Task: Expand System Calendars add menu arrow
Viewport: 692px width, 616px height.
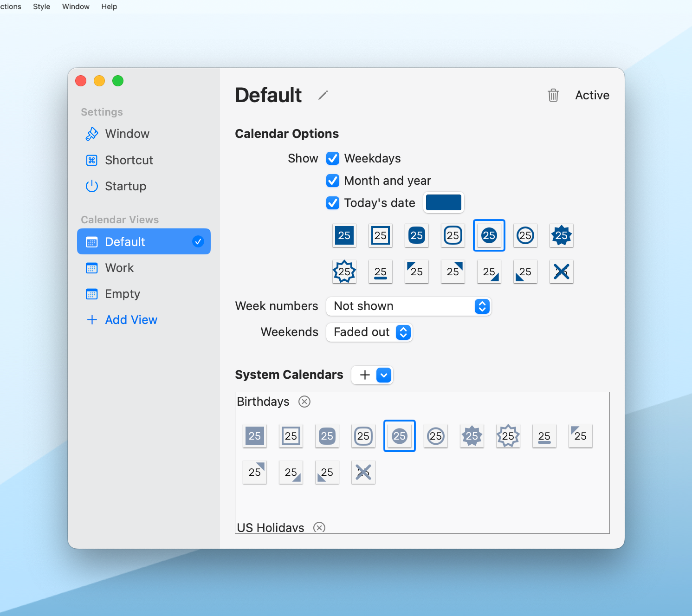Action: (384, 375)
